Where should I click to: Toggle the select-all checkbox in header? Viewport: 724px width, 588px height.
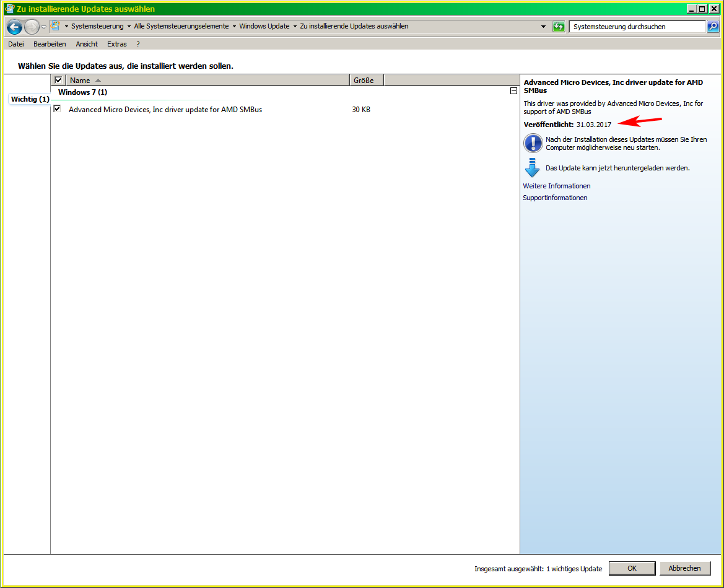58,80
